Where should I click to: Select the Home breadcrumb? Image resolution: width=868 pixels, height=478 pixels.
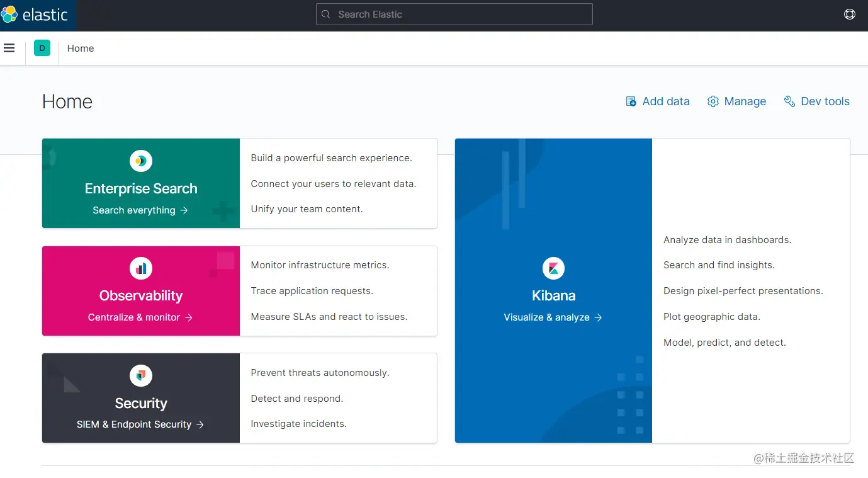click(81, 48)
